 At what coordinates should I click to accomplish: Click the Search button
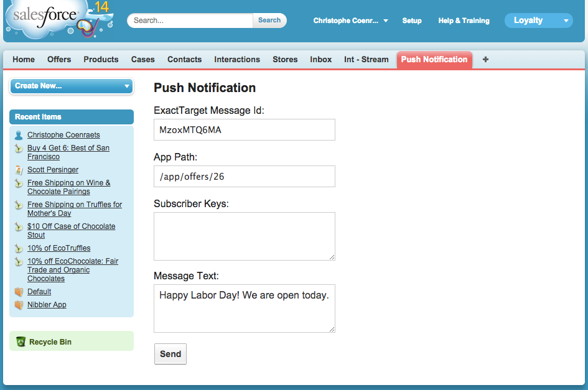pyautogui.click(x=269, y=21)
